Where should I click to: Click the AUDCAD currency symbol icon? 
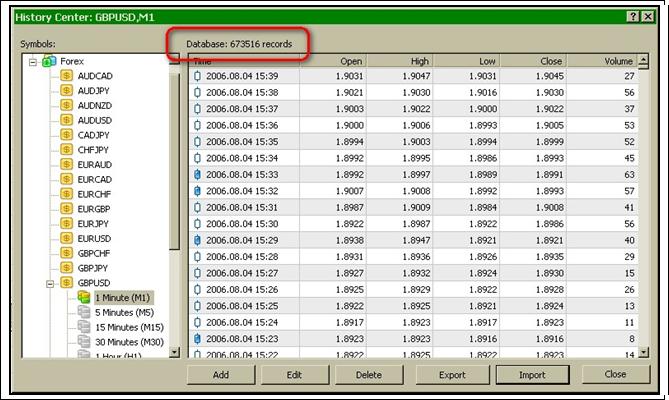(65, 76)
